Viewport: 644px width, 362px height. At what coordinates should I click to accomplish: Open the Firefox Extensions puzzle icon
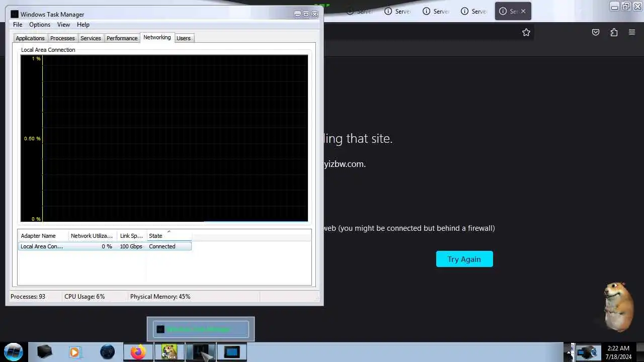coord(614,32)
